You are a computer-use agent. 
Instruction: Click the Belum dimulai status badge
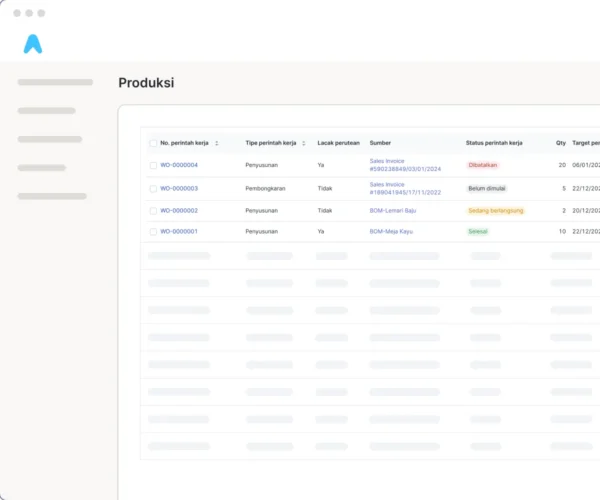[487, 188]
